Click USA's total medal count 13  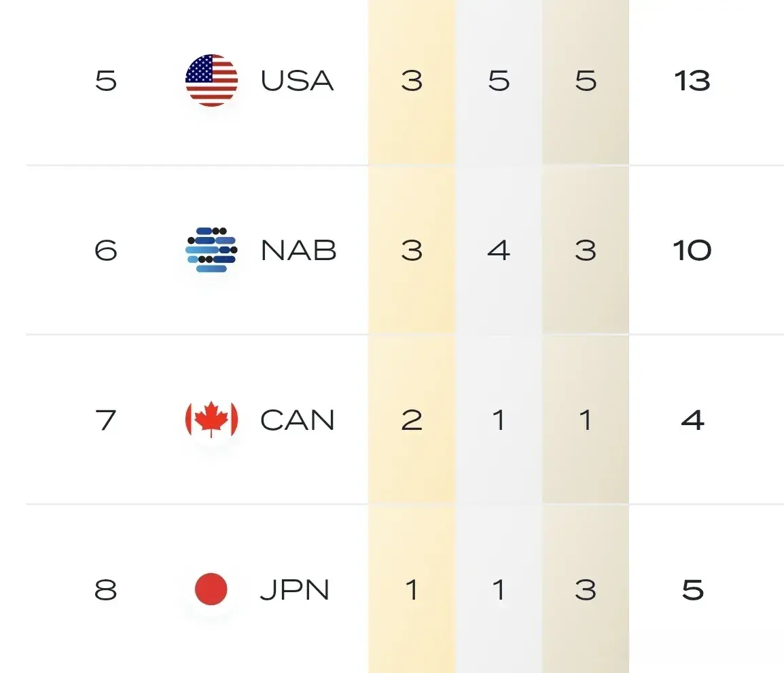click(x=692, y=81)
